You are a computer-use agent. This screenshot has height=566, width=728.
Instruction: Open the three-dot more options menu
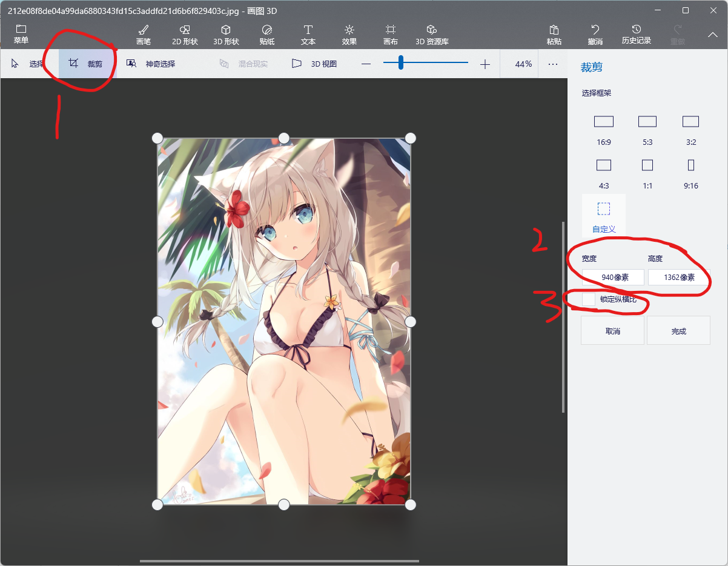(553, 64)
